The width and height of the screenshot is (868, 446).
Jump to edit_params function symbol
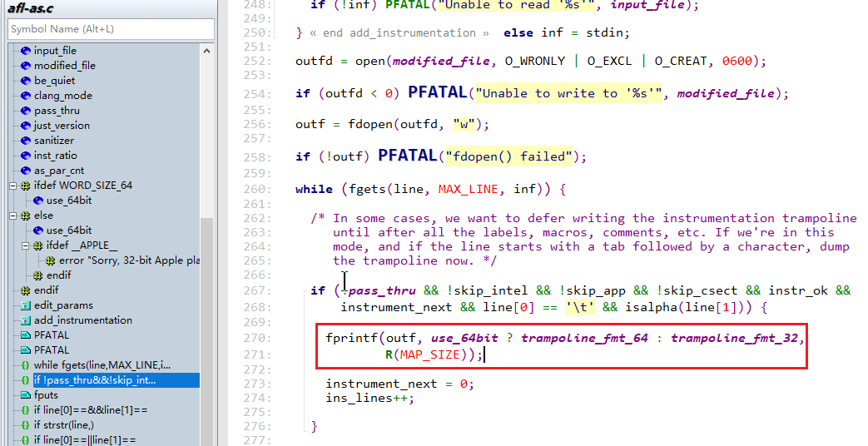[x=63, y=305]
